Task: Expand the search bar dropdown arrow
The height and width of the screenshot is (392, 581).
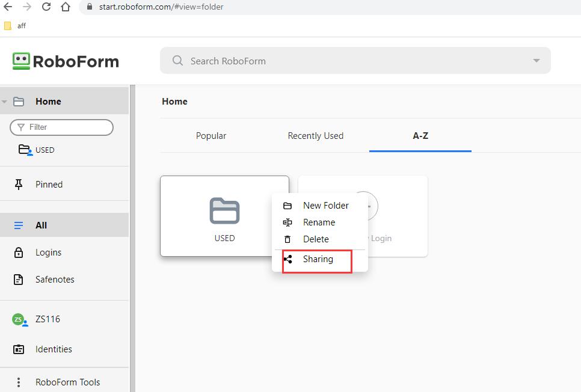Action: [x=536, y=61]
